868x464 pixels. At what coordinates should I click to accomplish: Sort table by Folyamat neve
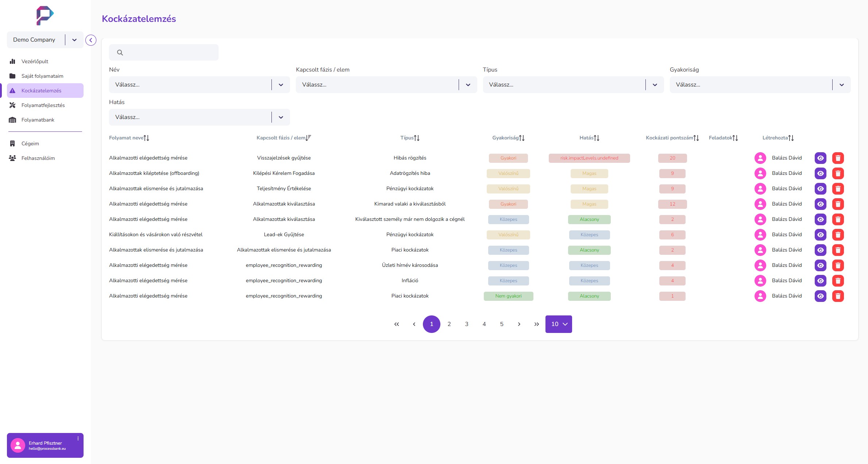tap(146, 138)
